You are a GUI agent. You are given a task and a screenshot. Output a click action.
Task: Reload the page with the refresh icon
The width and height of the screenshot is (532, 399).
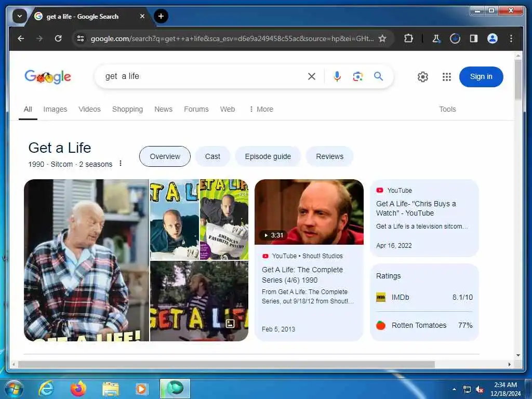58,38
